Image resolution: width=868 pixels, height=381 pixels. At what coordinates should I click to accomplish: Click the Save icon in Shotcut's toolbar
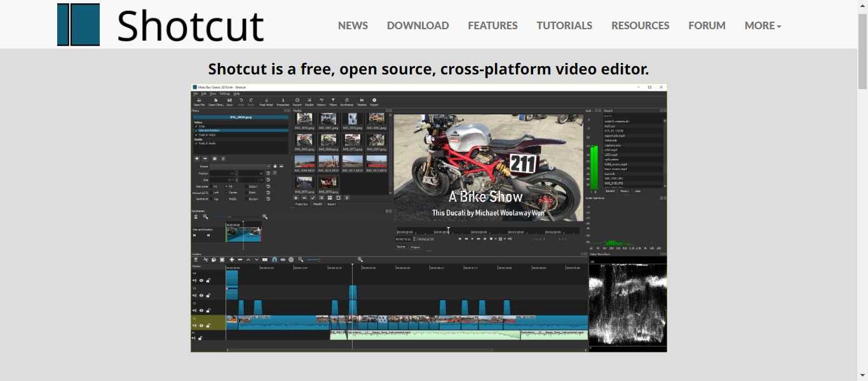229,102
